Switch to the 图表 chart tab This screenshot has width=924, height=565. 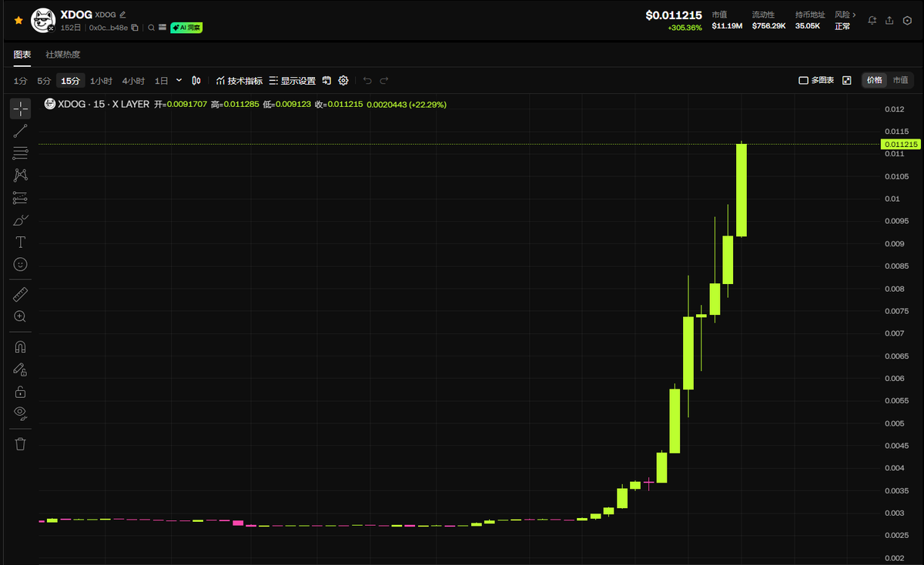tap(22, 55)
